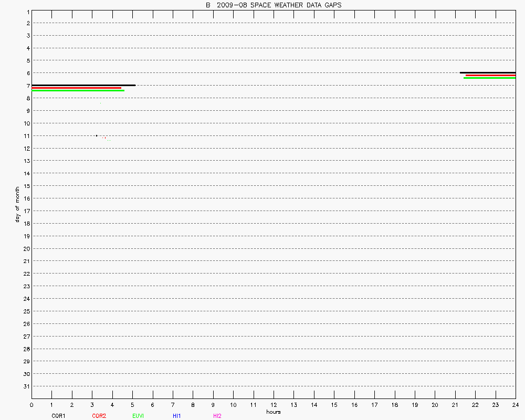
Task: Click the black COR1 gap bar on day 7
Action: click(x=83, y=85)
